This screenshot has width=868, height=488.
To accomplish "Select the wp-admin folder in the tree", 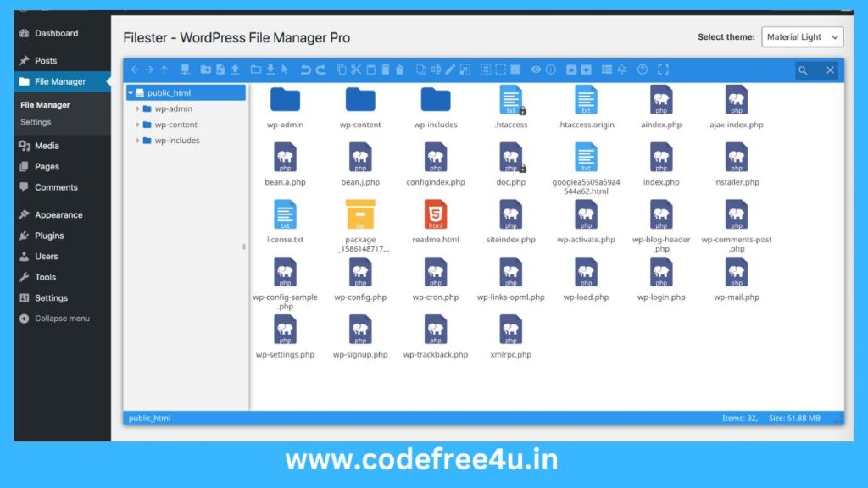I will [x=173, y=109].
